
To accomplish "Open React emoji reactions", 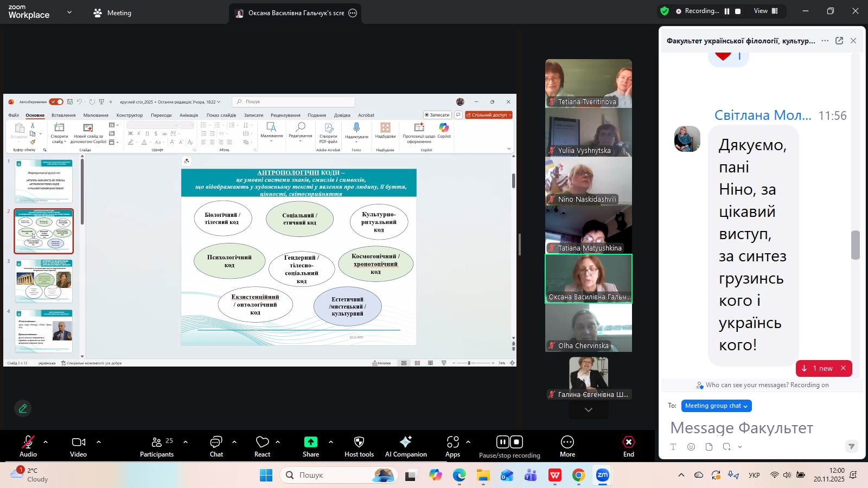I will [x=263, y=442].
